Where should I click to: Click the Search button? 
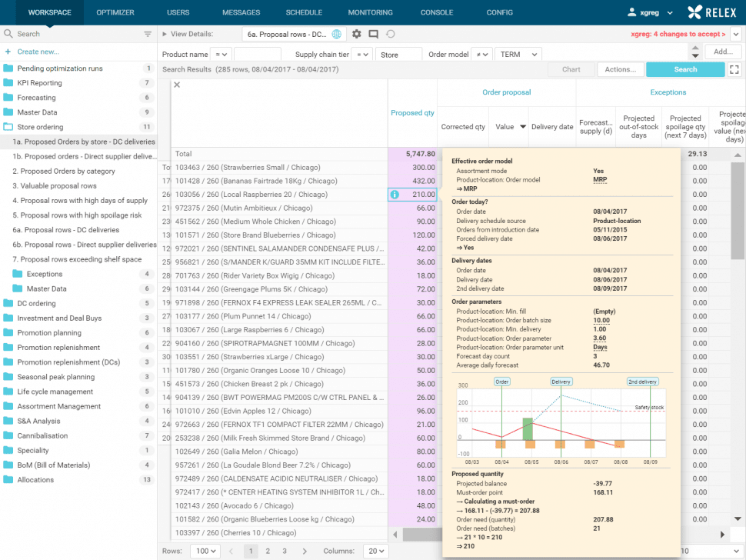[684, 69]
